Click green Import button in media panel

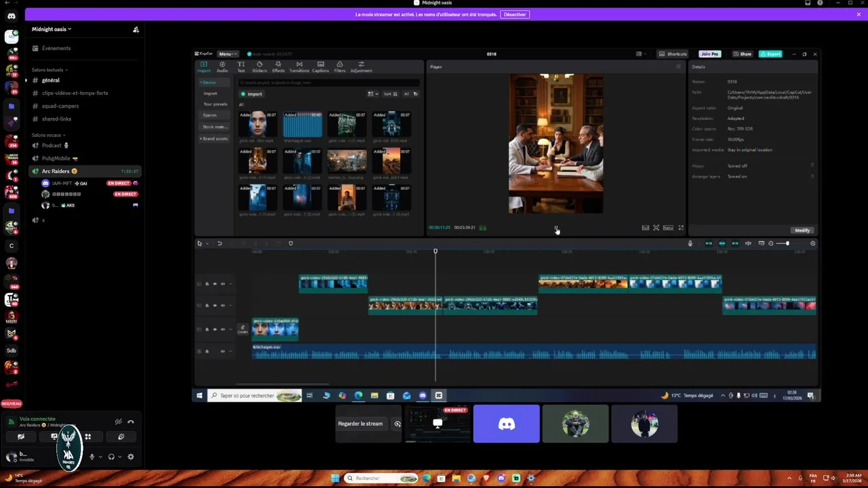pyautogui.click(x=252, y=94)
